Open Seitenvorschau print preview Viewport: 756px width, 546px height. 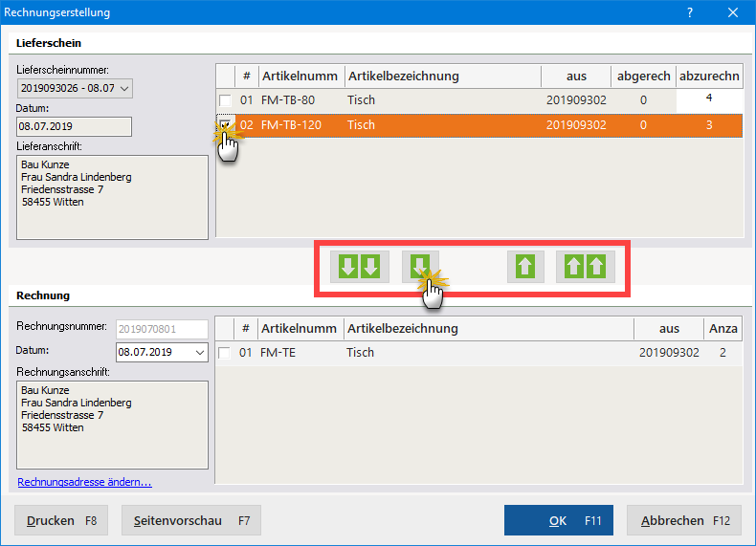(x=190, y=521)
